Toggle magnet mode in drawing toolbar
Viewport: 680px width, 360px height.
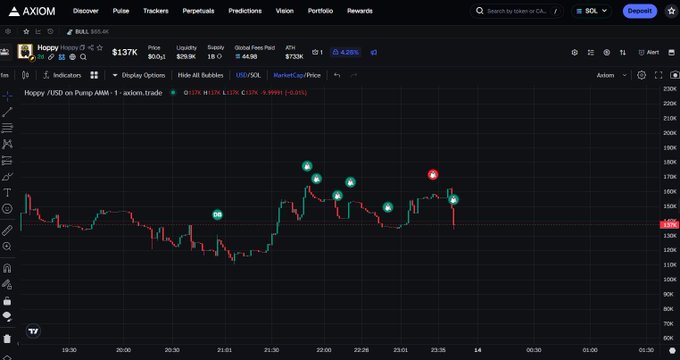pyautogui.click(x=7, y=268)
